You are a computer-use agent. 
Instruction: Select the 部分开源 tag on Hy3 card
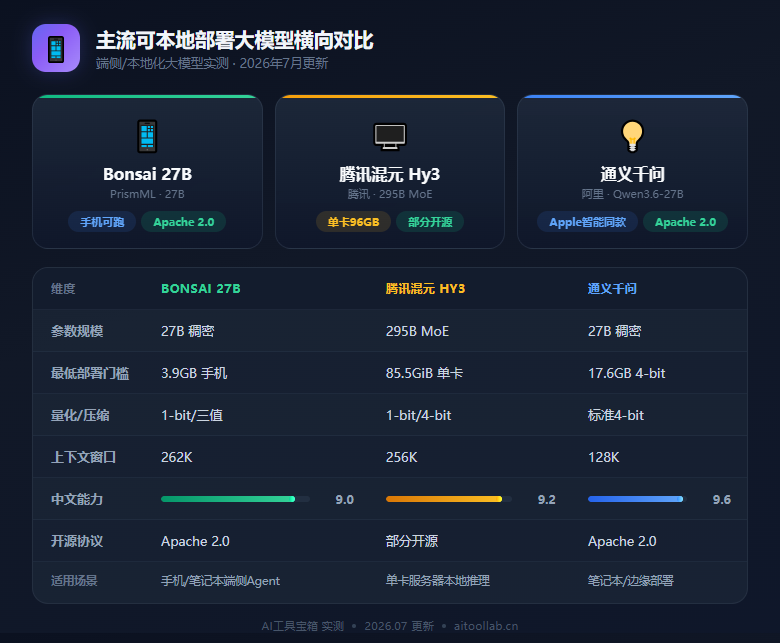coord(430,222)
